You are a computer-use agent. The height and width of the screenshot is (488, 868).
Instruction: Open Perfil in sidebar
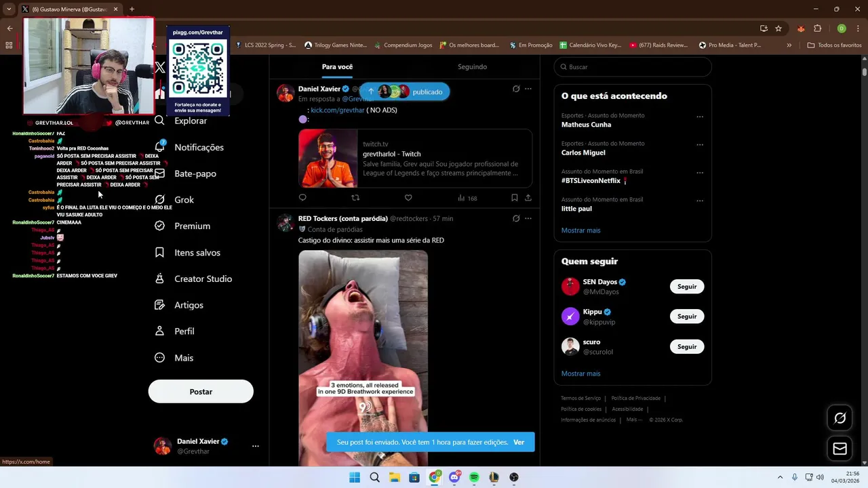pos(174,331)
